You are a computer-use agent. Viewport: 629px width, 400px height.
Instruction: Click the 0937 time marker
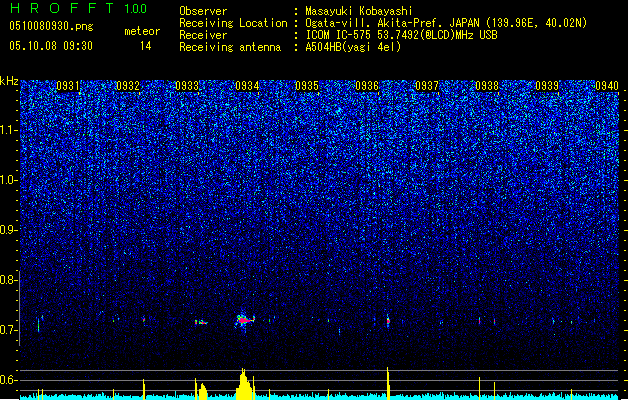[x=427, y=86]
